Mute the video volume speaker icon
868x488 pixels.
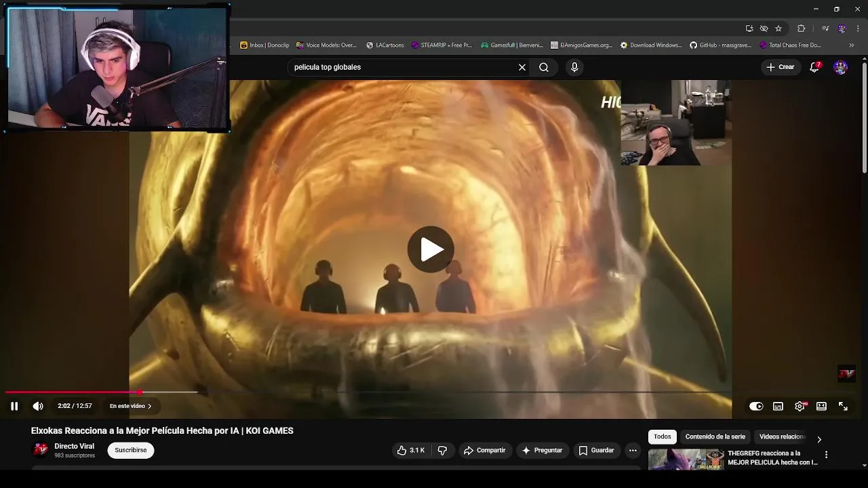[38, 406]
